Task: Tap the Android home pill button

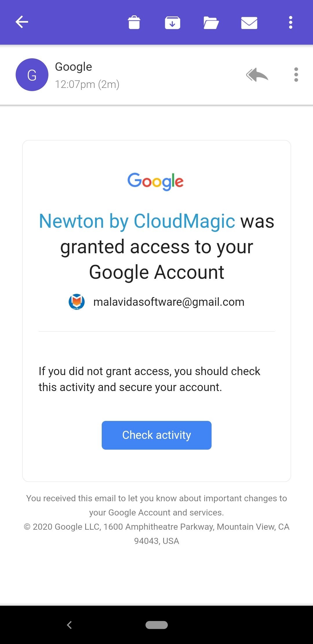Action: click(x=156, y=625)
